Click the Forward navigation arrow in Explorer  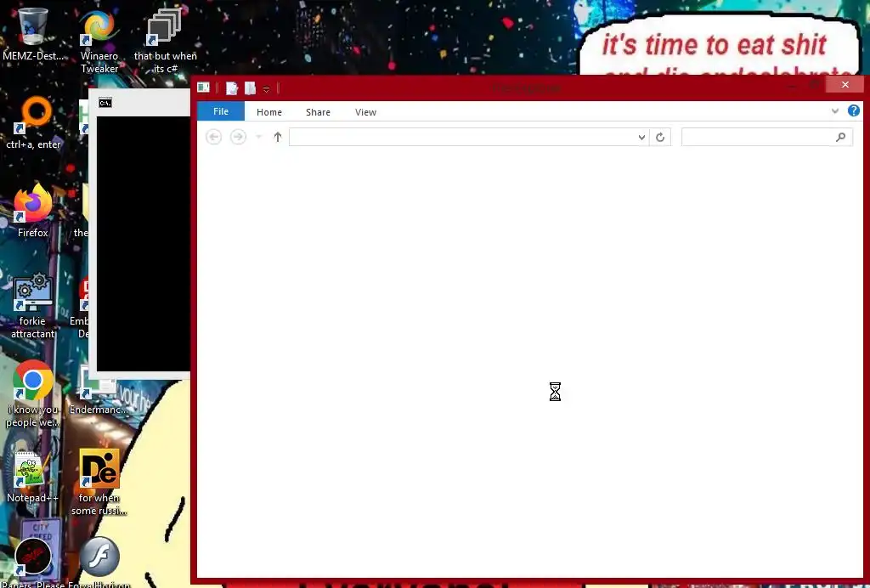(238, 137)
